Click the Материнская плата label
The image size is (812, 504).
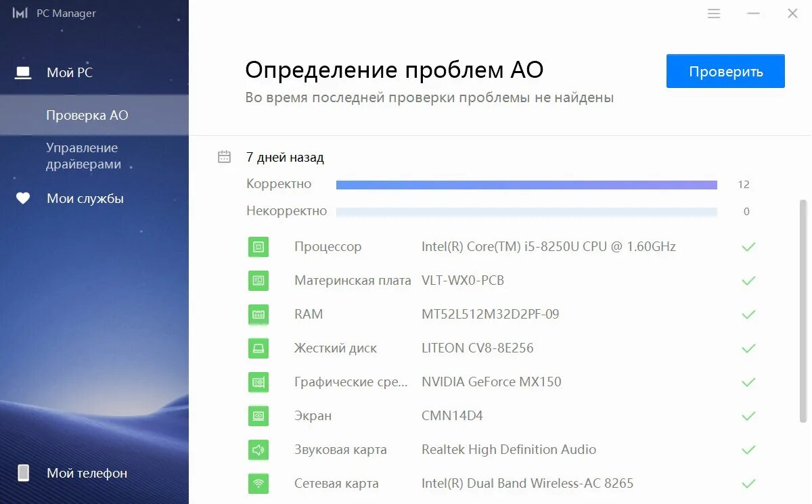[353, 281]
